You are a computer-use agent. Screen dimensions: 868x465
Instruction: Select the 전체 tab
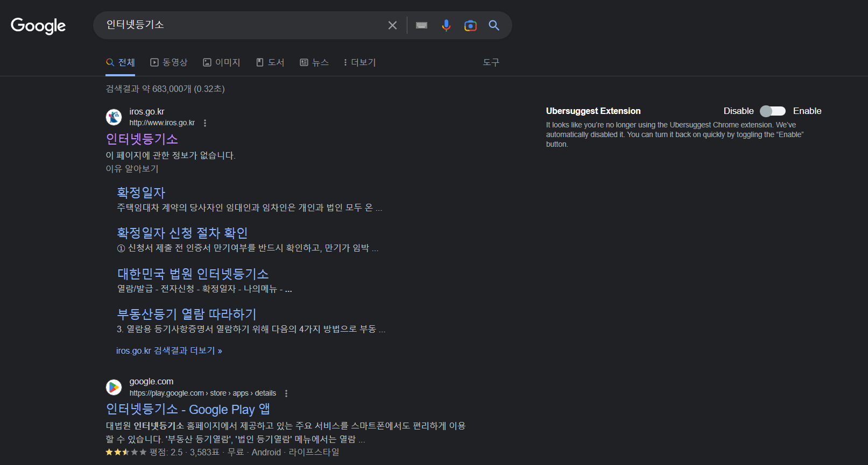tap(121, 62)
